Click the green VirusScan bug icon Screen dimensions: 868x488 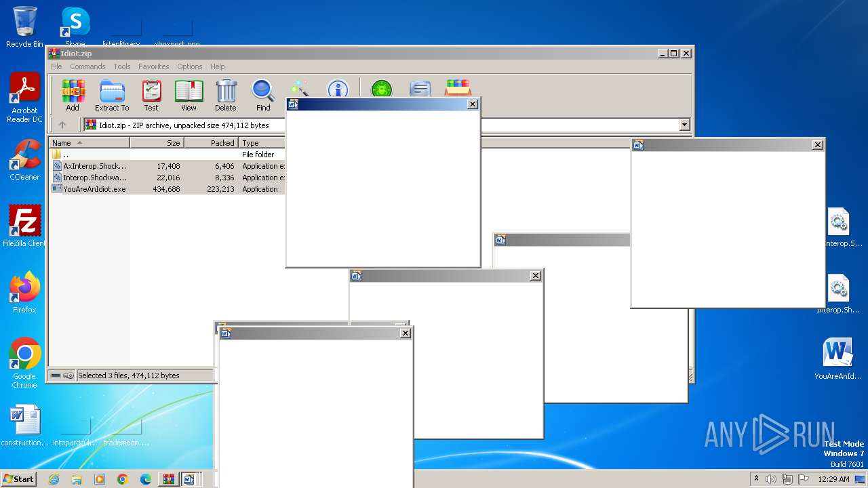tap(382, 88)
